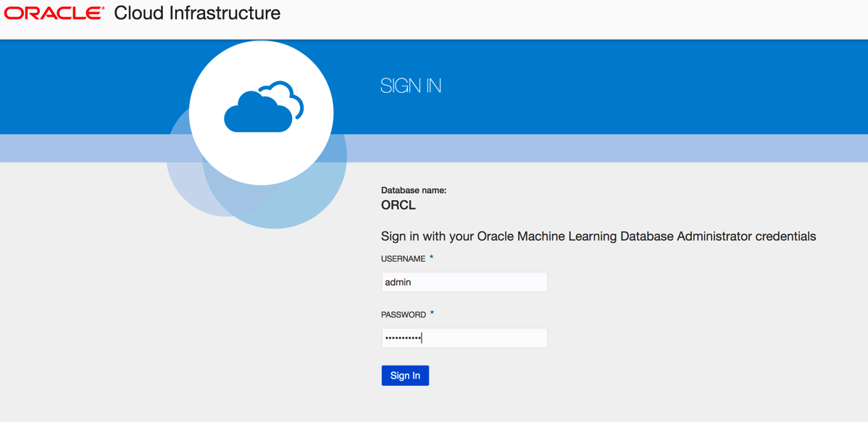
Task: Click the Oracle logo in header
Action: click(54, 14)
